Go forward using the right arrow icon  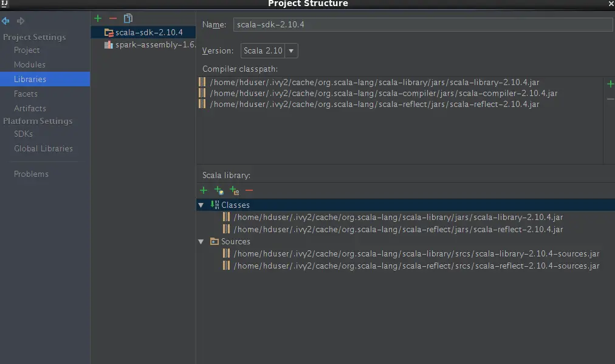(21, 21)
